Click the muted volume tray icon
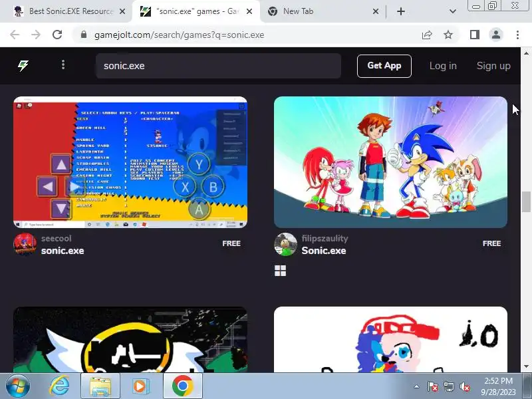The height and width of the screenshot is (399, 532). (x=464, y=386)
